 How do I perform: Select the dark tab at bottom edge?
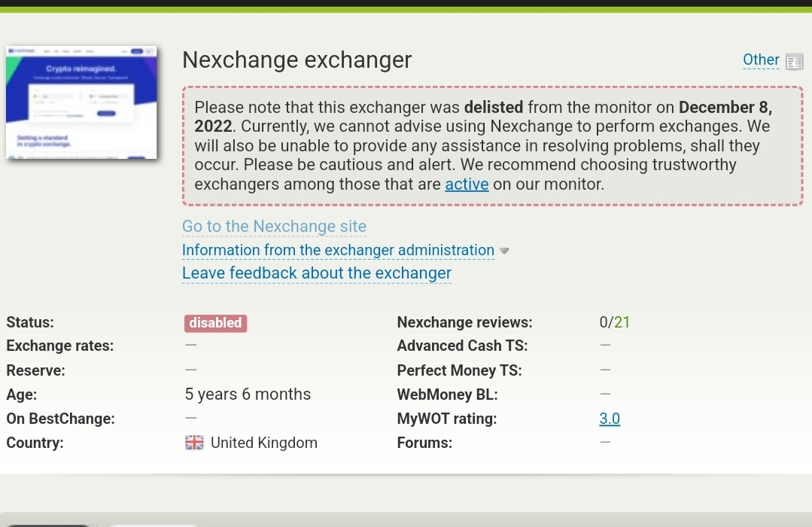coord(50,525)
